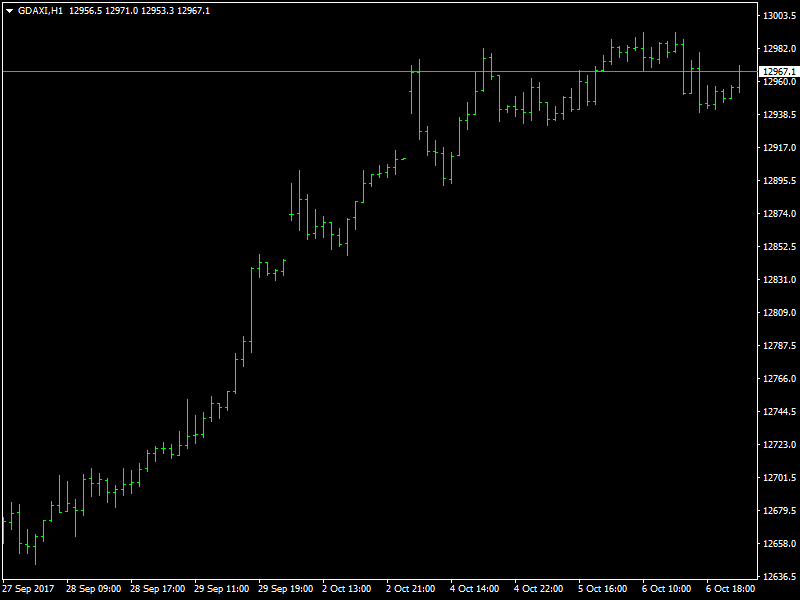
Task: Click the 27 Sep 2017 time label
Action: coord(28,589)
